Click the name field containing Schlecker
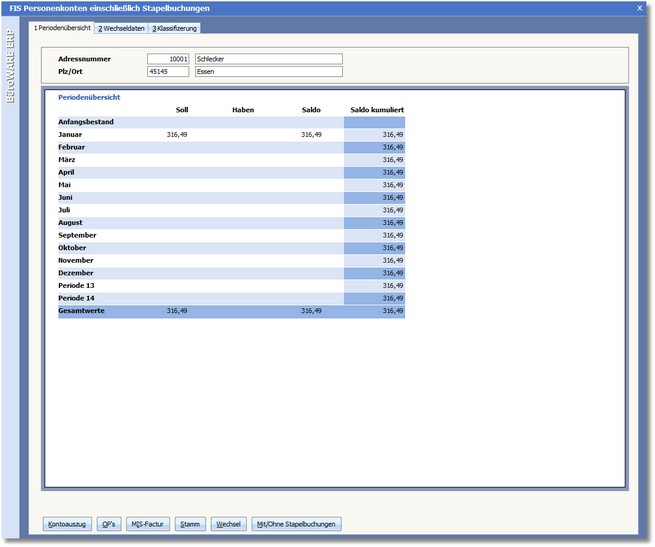 click(x=268, y=59)
